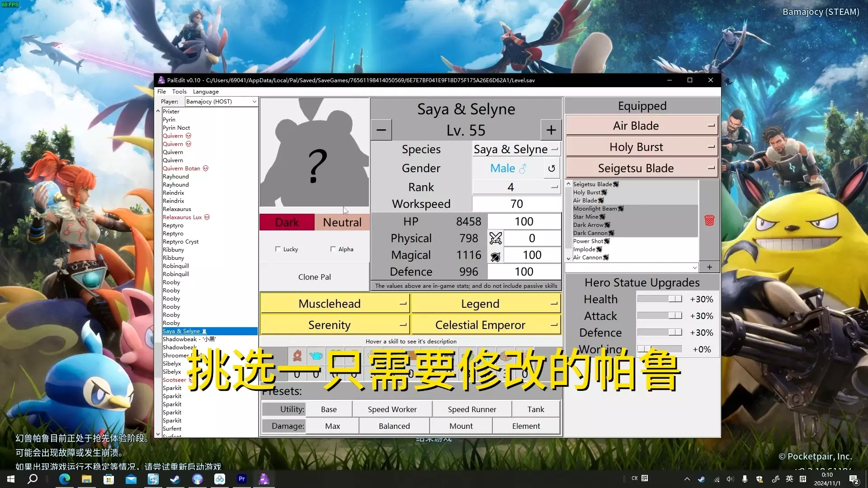Open the Legend passive skill dropdown

(486, 304)
